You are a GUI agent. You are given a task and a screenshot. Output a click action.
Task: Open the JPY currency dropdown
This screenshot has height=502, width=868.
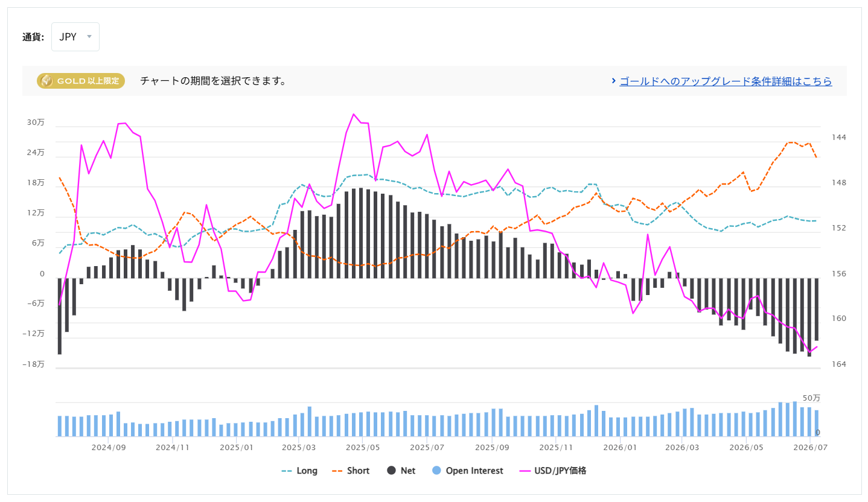coord(75,37)
